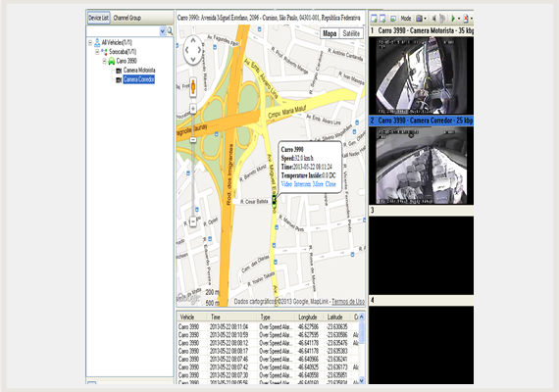
Task: Click the Carro 3990 - Camera Motorista title bar
Action: (x=422, y=30)
